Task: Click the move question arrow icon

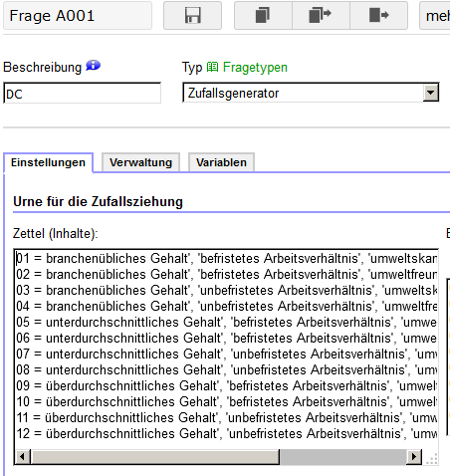Action: pos(378,15)
